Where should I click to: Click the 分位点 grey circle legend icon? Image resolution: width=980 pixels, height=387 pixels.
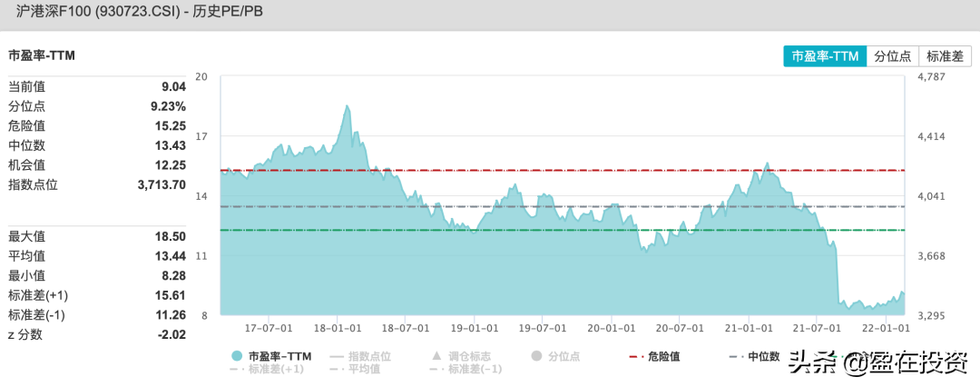(x=536, y=356)
